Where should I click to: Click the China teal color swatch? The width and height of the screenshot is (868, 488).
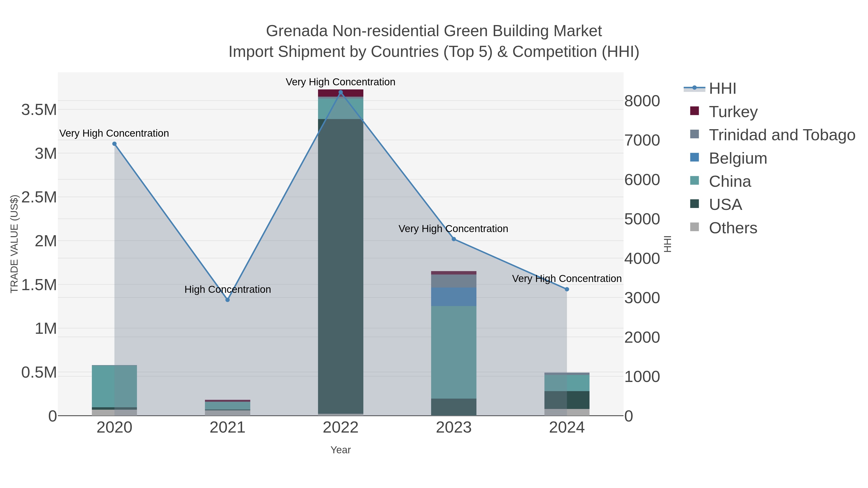tap(694, 180)
